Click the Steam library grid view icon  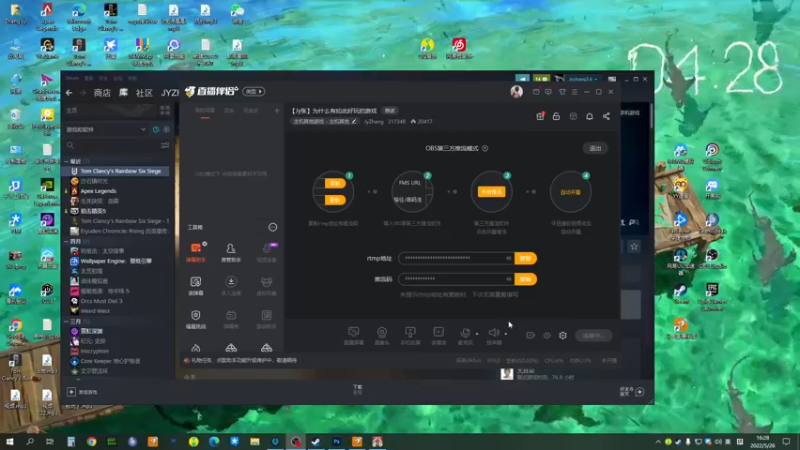(165, 110)
